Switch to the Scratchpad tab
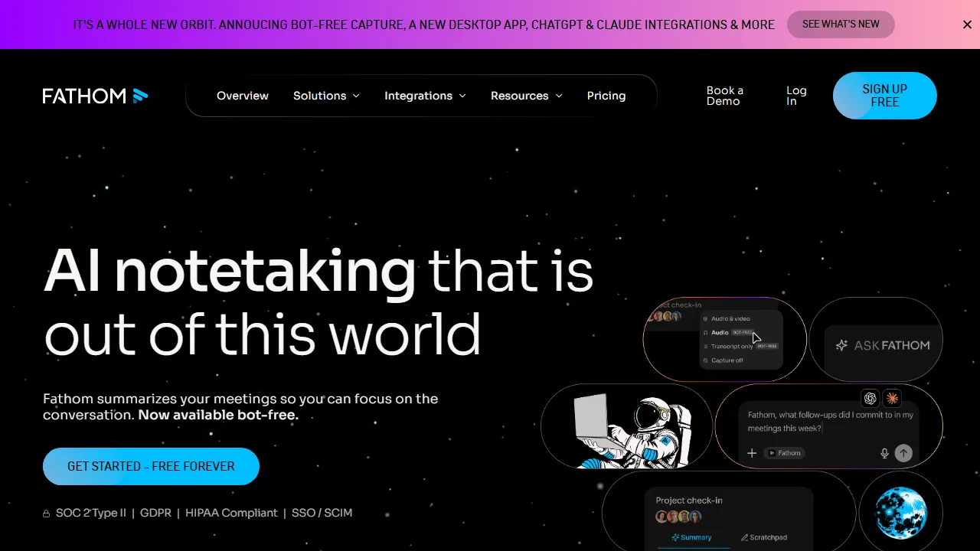Image resolution: width=980 pixels, height=551 pixels. (x=763, y=537)
